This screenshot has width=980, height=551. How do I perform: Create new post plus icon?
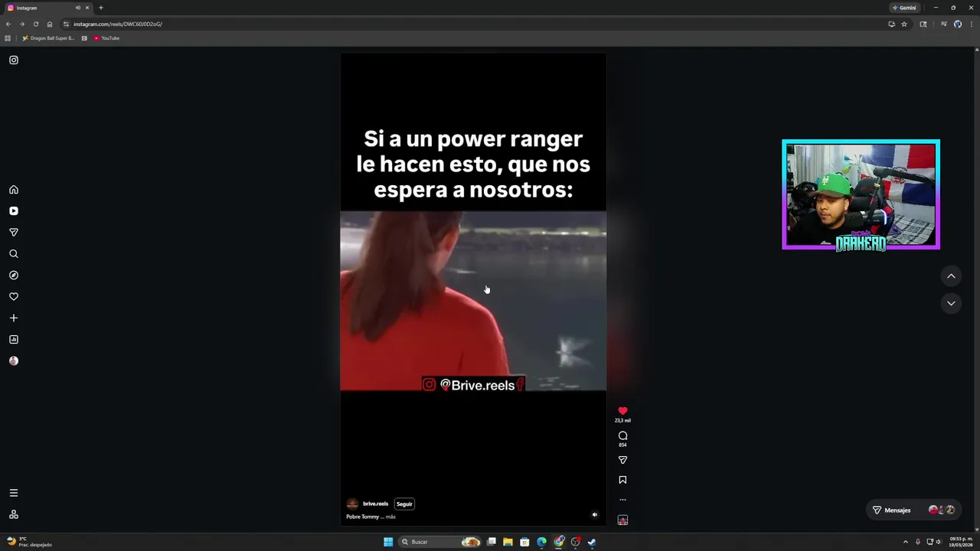(14, 318)
